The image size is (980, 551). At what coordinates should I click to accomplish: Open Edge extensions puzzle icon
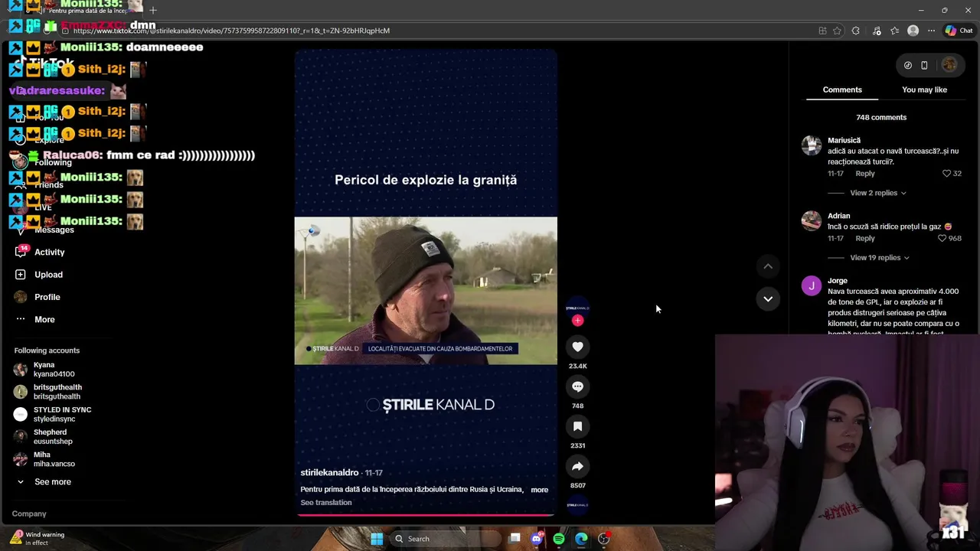[856, 31]
